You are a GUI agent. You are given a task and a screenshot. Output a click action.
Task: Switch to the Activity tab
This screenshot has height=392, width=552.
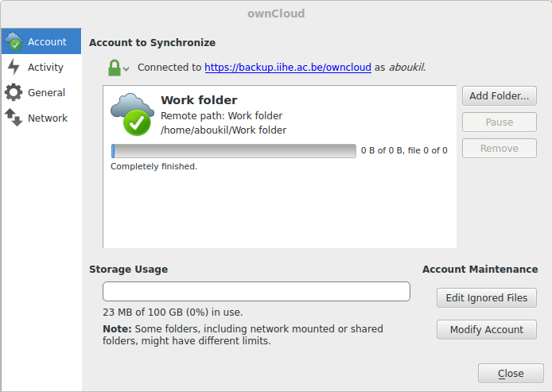coord(45,67)
